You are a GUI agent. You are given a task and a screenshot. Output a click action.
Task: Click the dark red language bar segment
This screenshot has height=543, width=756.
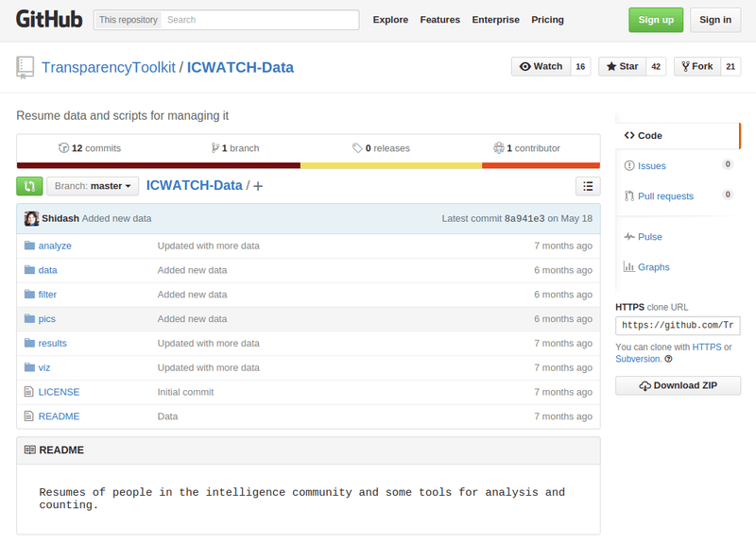[159, 165]
